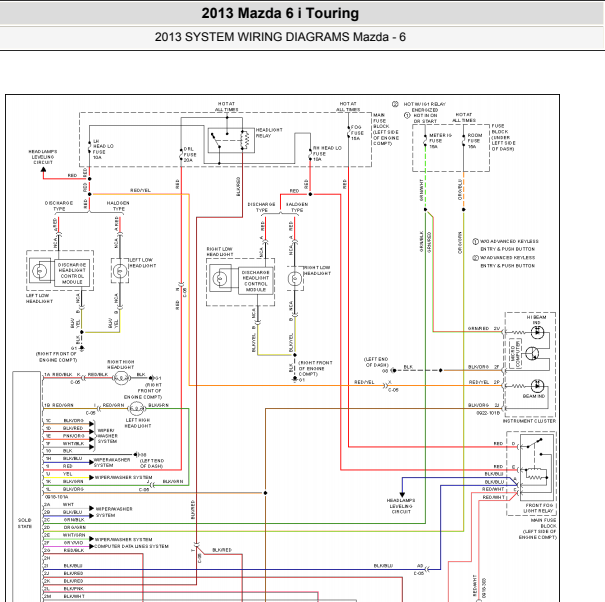
Task: Click the Front Fog Light Relay switch contact symbol
Action: point(536,443)
